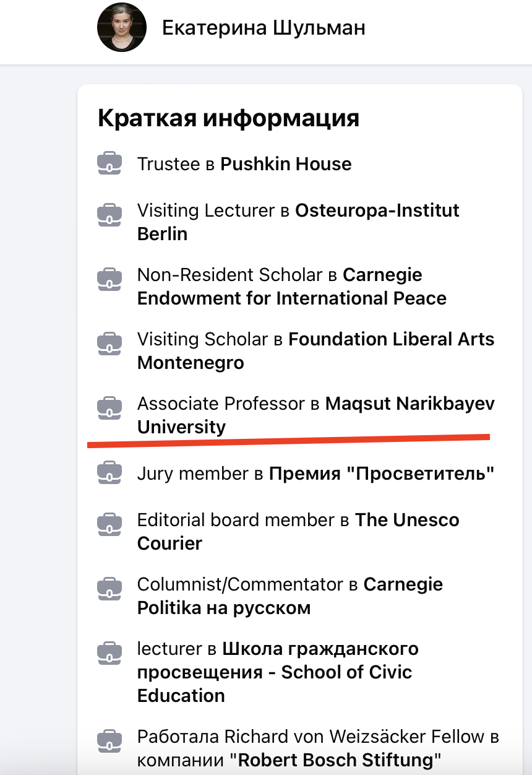Open the Robert Bosch Stiftung link

click(339, 759)
